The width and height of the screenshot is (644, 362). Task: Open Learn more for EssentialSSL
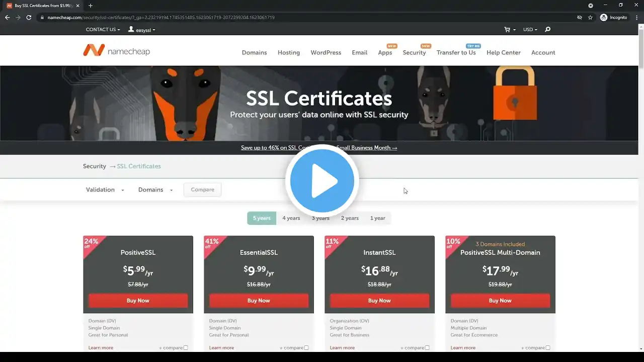tap(221, 347)
